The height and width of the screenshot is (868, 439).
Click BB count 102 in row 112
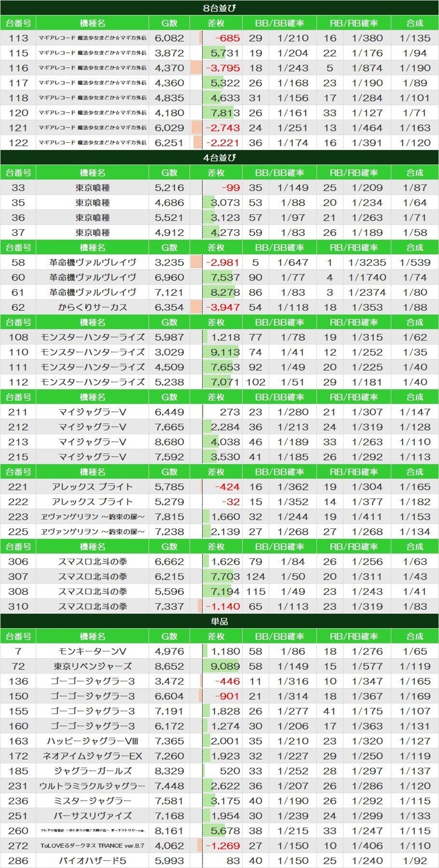point(256,382)
